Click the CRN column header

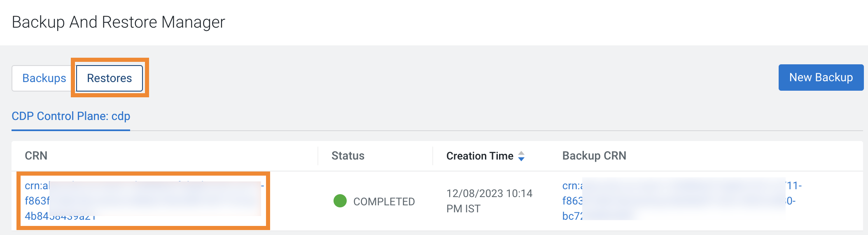(36, 156)
